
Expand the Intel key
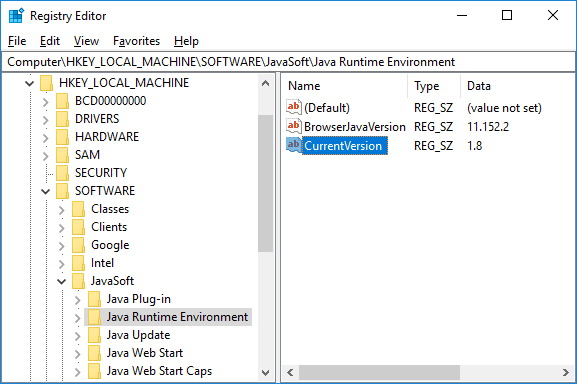(x=61, y=264)
